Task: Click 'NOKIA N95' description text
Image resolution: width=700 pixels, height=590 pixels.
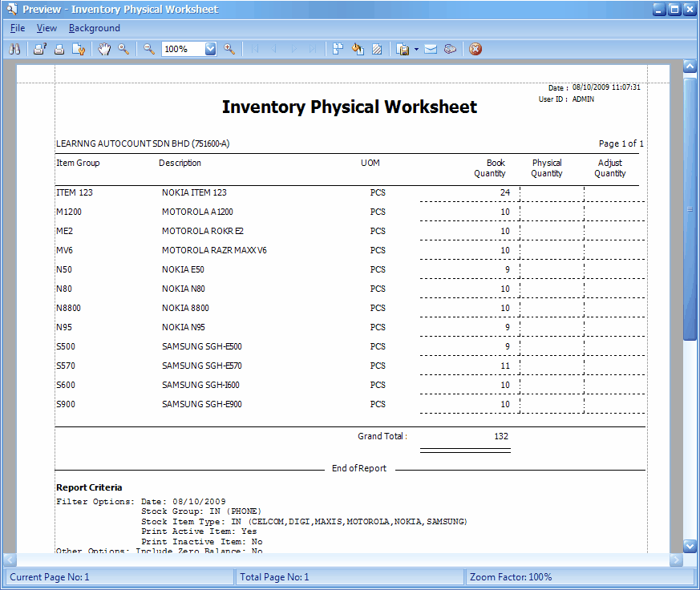Action: click(184, 327)
